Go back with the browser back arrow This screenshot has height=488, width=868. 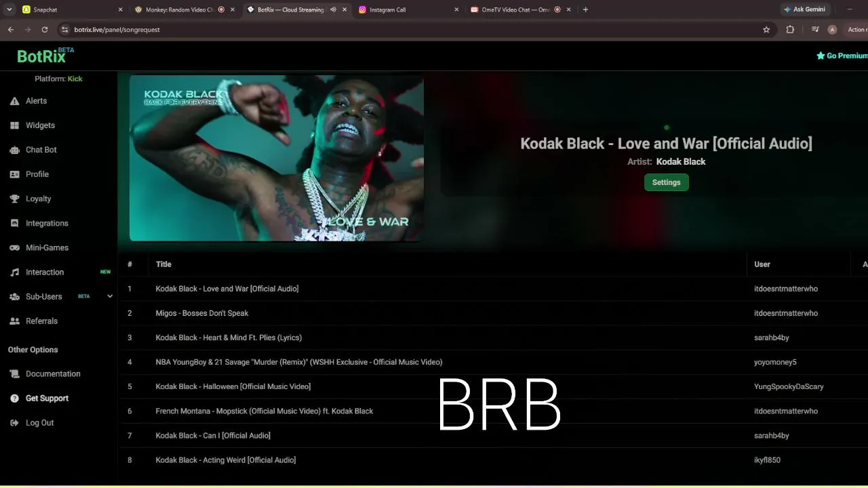[x=11, y=30]
